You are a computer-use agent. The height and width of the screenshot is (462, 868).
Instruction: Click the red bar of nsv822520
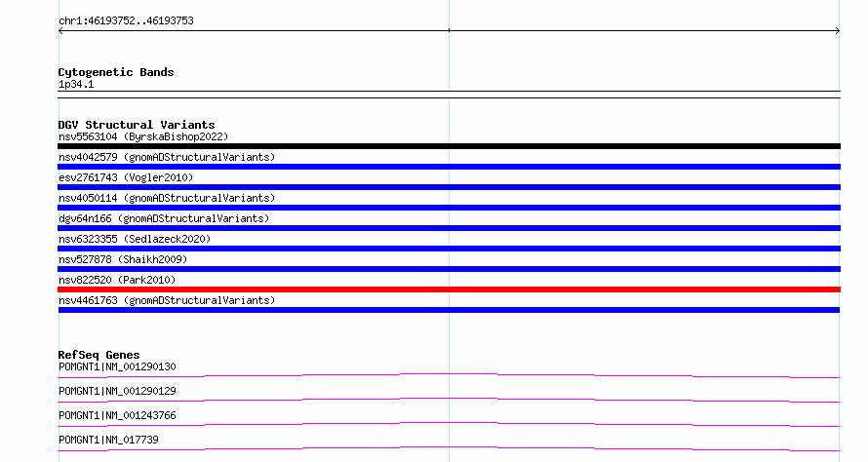[x=449, y=289]
